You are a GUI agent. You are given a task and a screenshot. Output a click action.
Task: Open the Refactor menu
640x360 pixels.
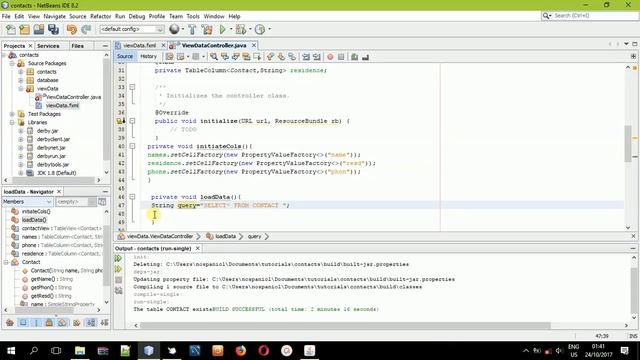[x=100, y=16]
